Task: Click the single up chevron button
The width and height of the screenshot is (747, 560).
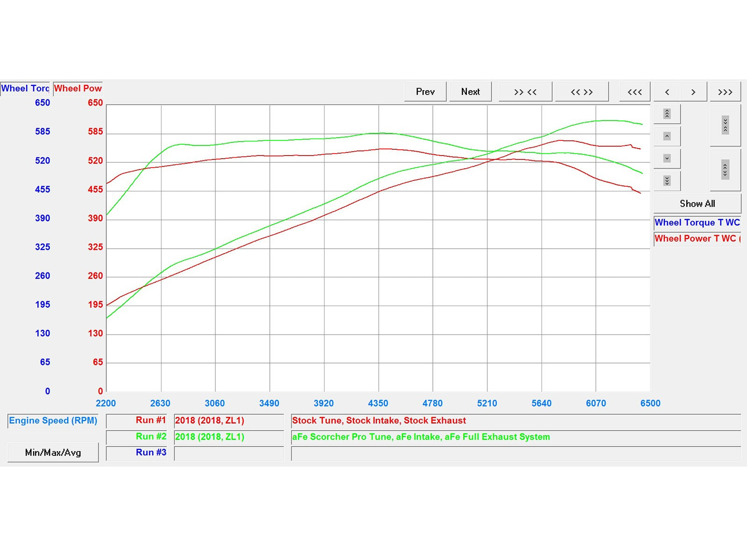Action: [x=667, y=136]
